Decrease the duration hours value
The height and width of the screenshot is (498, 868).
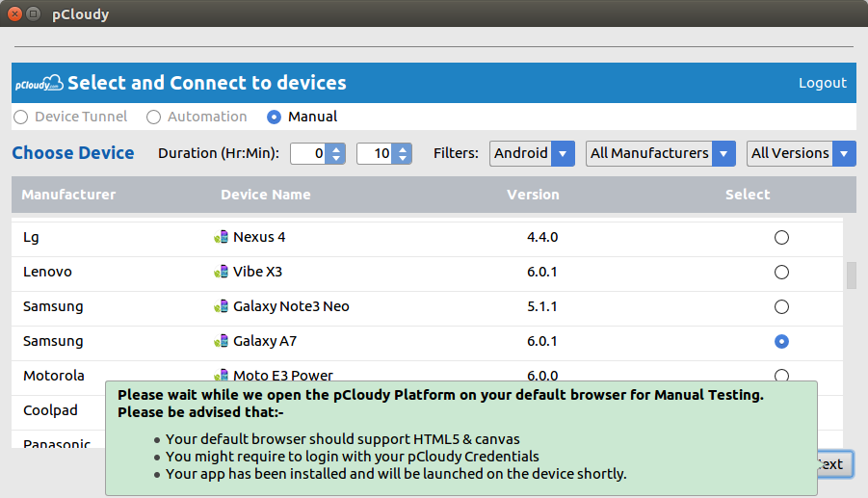coord(336,159)
